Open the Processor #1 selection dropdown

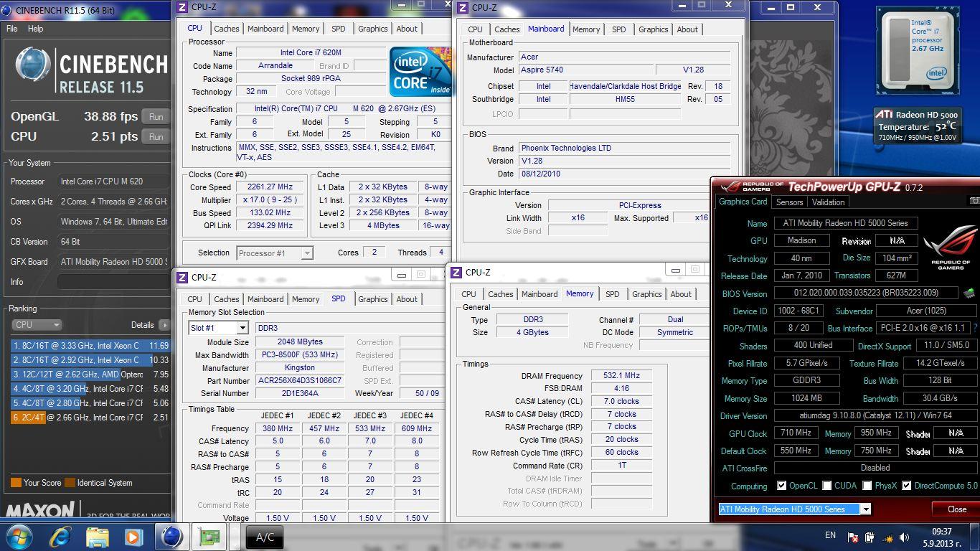275,253
